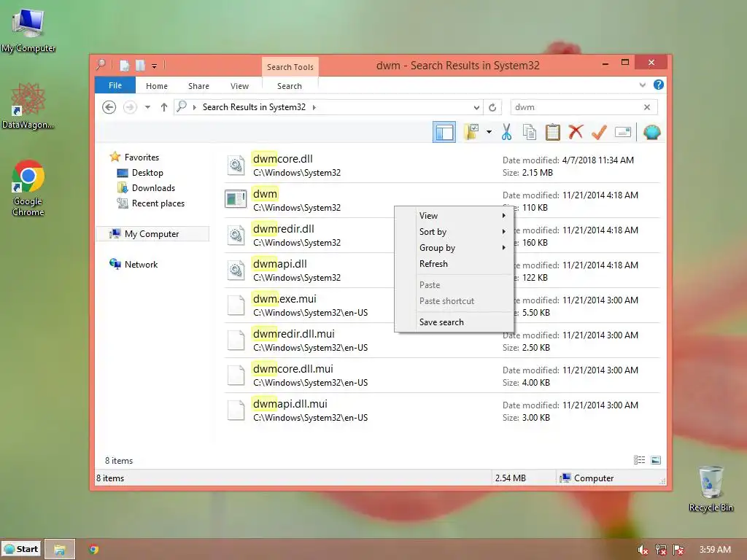The height and width of the screenshot is (560, 747).
Task: Expand the ribbon with the chevron
Action: [x=642, y=85]
